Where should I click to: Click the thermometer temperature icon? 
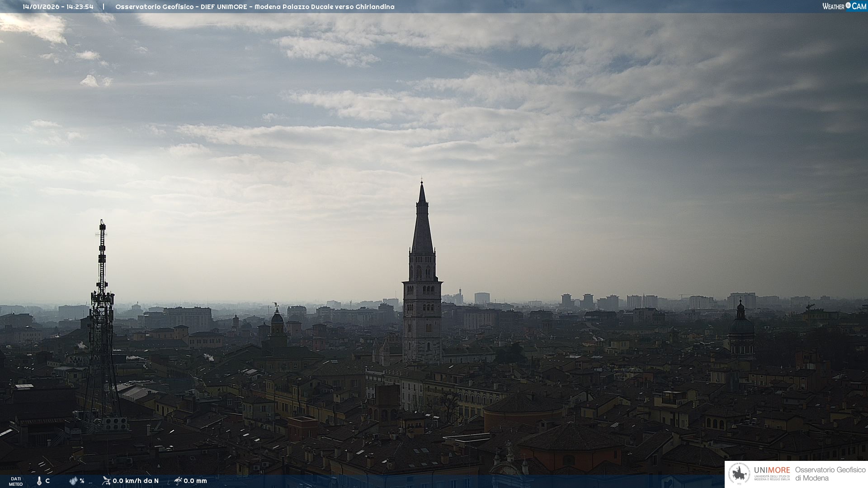tap(39, 481)
